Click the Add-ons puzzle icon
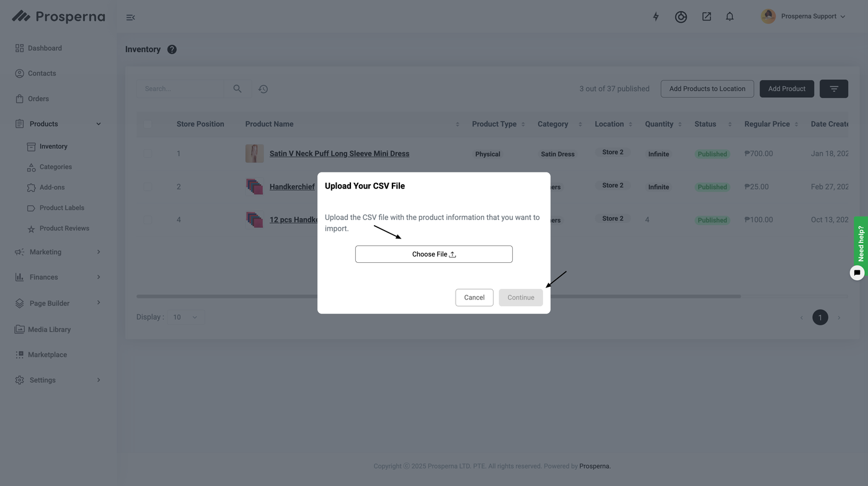This screenshot has width=868, height=486. [x=31, y=187]
